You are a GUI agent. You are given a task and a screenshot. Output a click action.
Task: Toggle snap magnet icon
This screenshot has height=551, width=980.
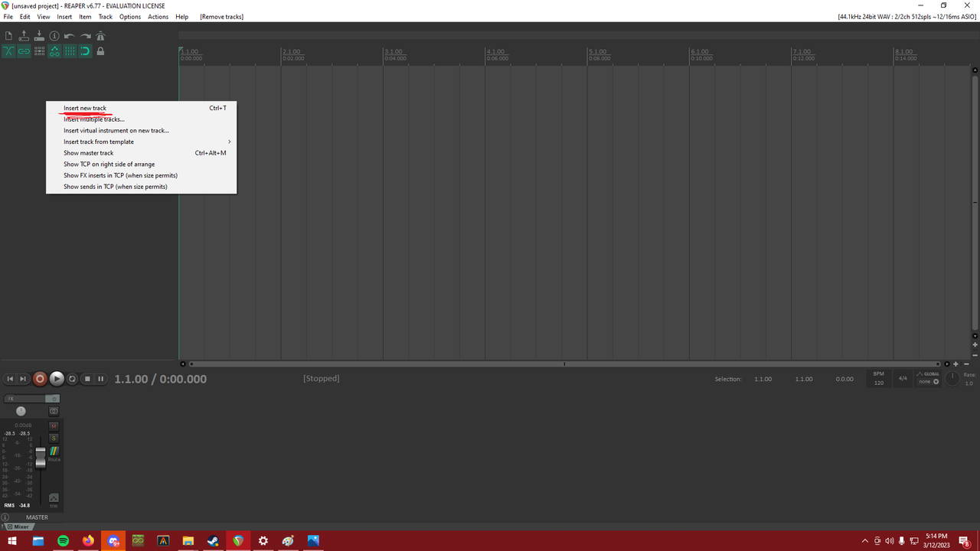coord(85,51)
